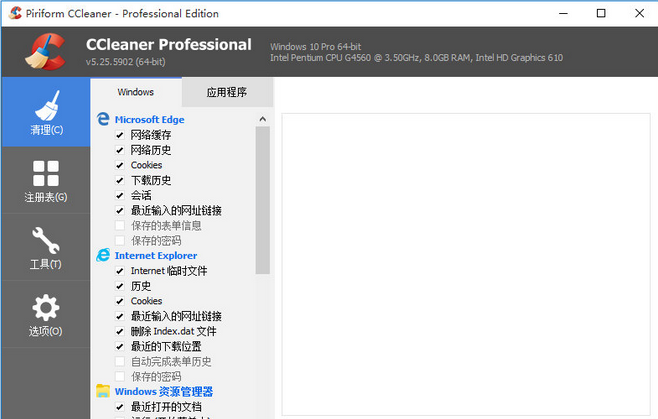Open the 工具(T) tools section
This screenshot has height=419, width=658.
(46, 248)
